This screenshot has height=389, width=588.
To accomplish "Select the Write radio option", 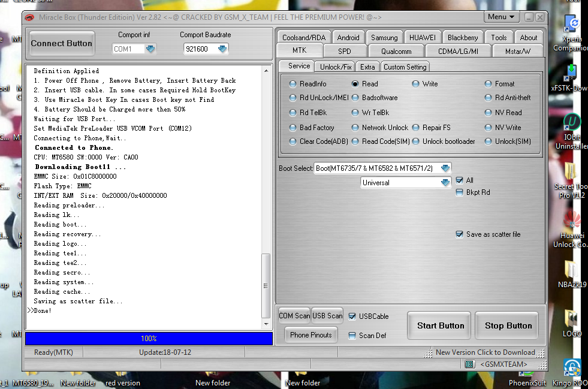I will (x=415, y=84).
